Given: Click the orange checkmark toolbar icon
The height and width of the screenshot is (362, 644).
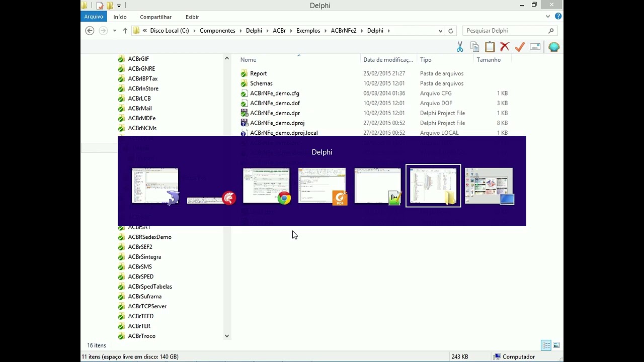Looking at the screenshot, I should 520,47.
